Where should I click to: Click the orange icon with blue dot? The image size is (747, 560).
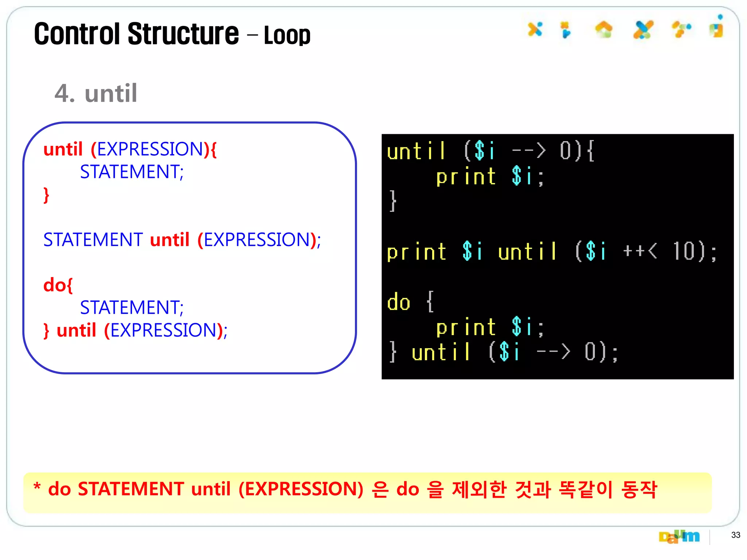682,29
